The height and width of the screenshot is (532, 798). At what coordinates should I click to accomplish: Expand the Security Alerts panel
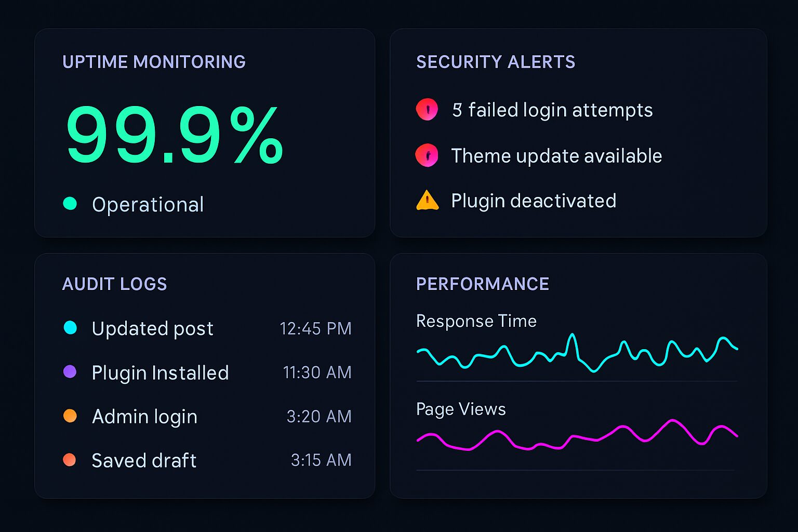click(x=495, y=62)
